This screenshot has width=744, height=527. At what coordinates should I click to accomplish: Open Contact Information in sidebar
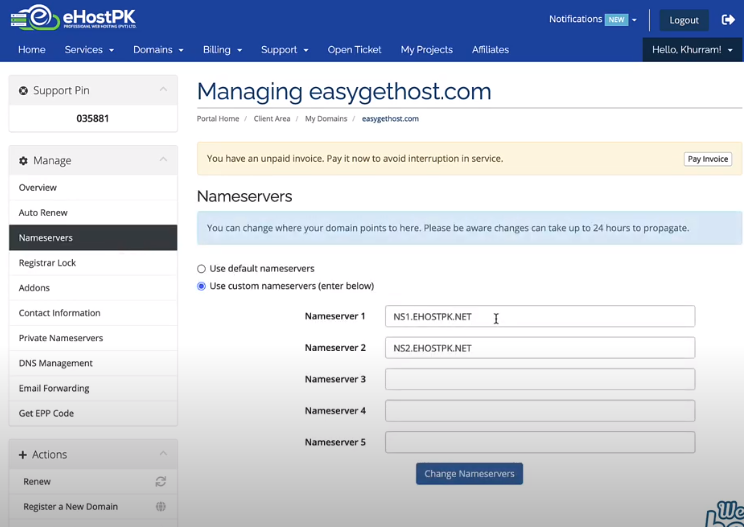(93, 313)
